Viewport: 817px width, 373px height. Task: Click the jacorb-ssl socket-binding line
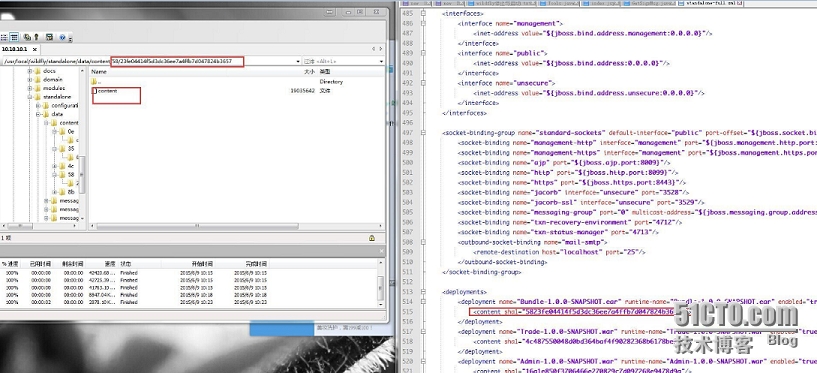coord(581,202)
